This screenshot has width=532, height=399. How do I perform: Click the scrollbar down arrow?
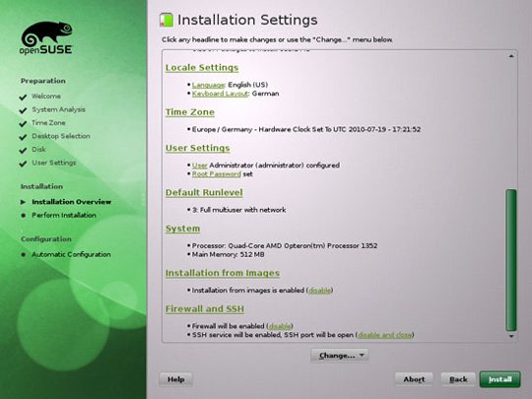[511, 336]
